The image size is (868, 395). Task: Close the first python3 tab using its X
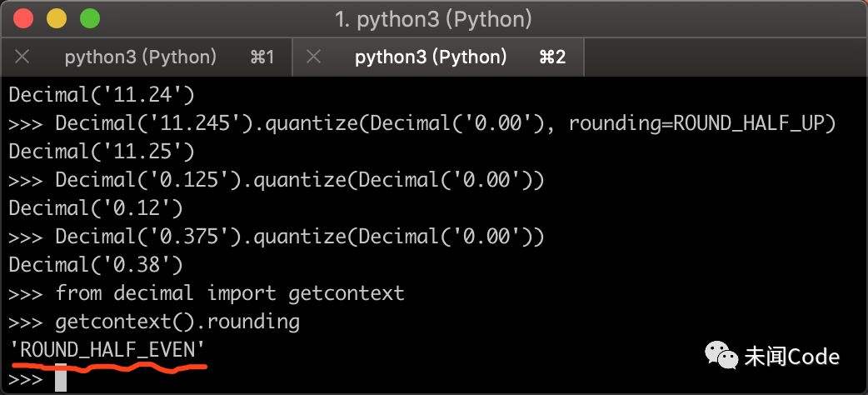point(22,57)
